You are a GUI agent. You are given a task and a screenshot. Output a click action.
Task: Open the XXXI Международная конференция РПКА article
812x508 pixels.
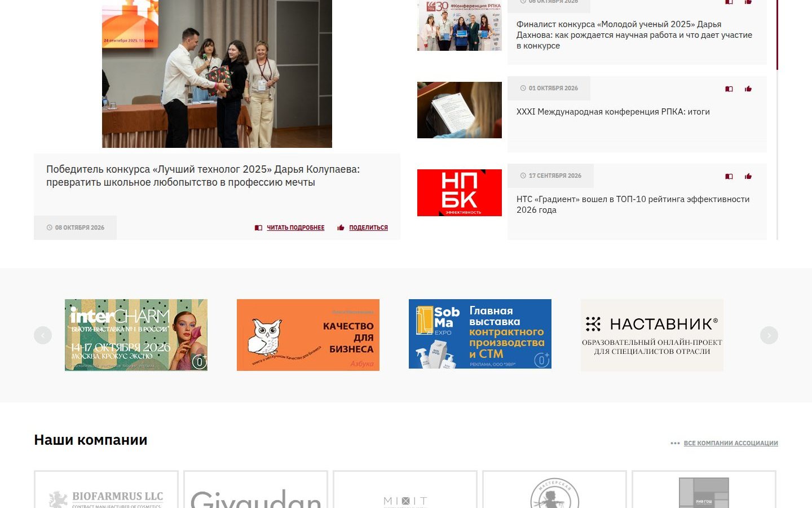point(613,112)
